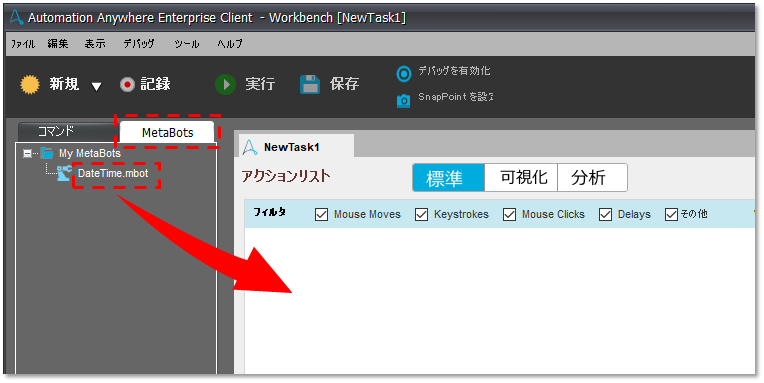Click the 実行 button label

click(260, 84)
